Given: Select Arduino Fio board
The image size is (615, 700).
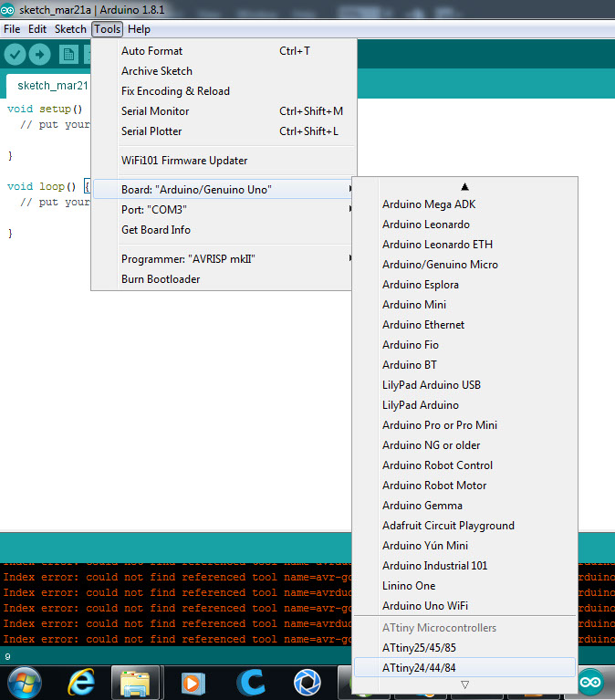Looking at the screenshot, I should click(464, 345).
